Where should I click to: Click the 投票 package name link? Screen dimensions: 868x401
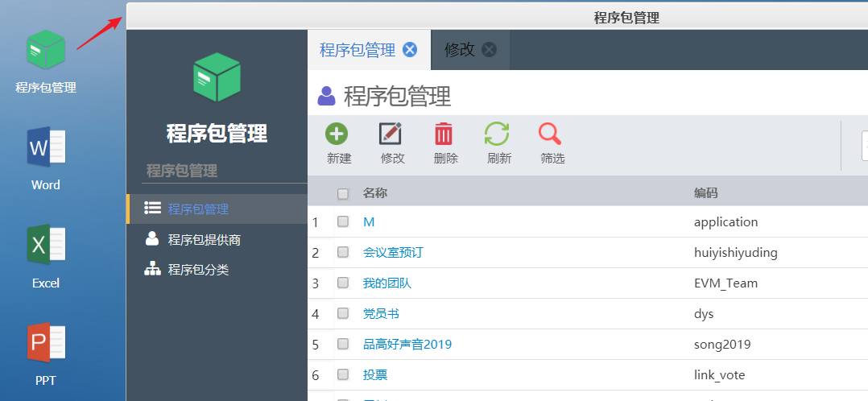click(x=375, y=375)
